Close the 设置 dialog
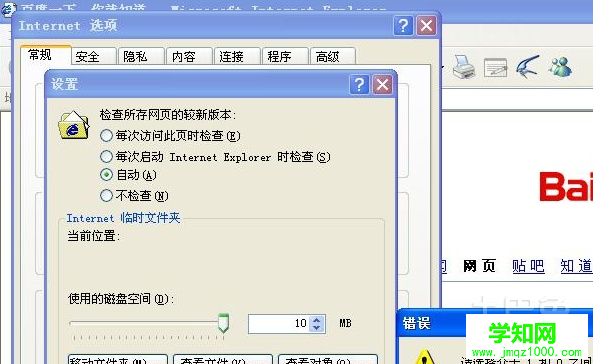 tap(382, 84)
